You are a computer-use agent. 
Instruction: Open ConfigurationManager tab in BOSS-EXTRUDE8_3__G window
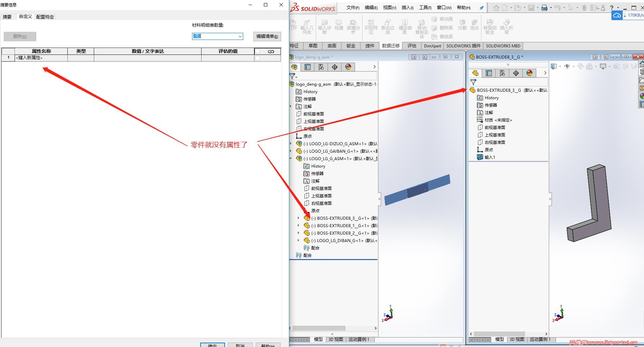[x=502, y=73]
